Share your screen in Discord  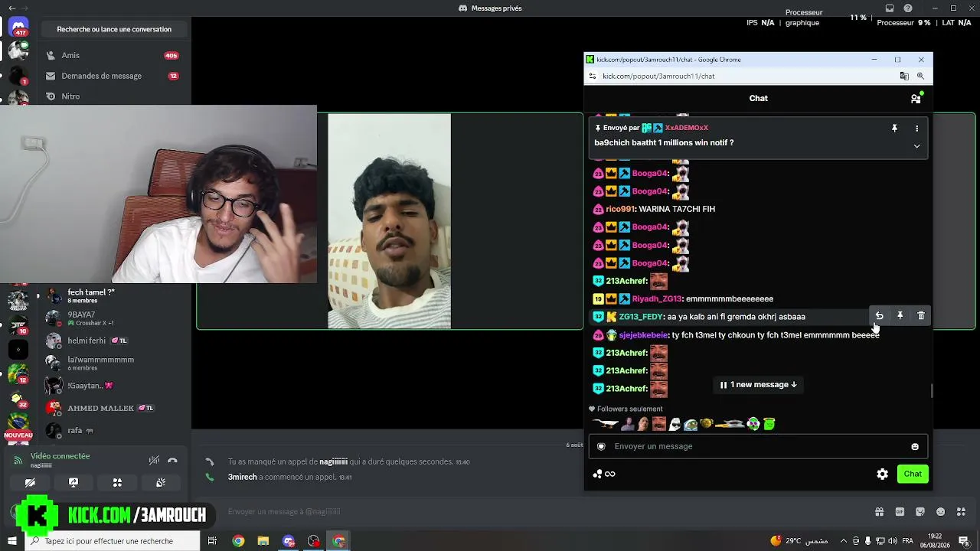73,483
